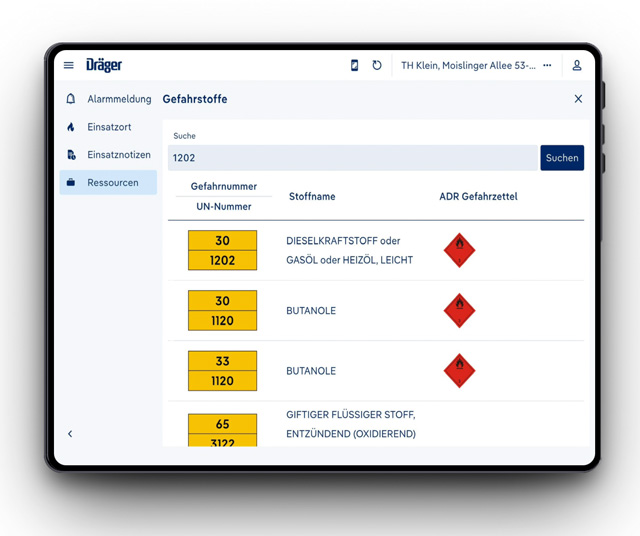
Task: Open the three-dots menu beside the address
Action: tap(547, 65)
